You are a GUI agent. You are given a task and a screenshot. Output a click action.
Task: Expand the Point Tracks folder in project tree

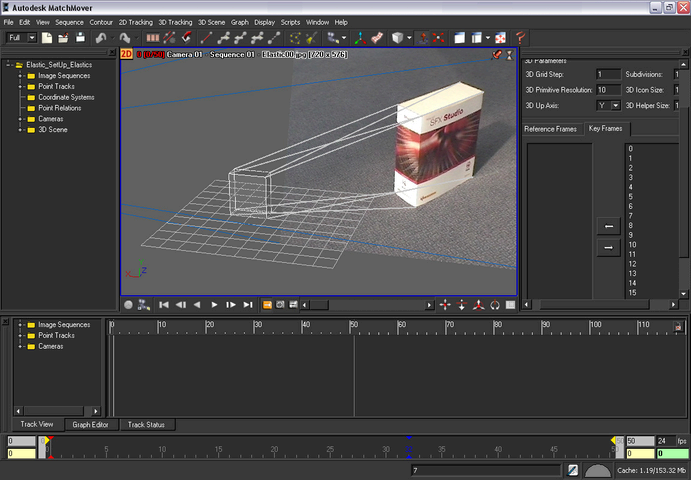pyautogui.click(x=20, y=86)
